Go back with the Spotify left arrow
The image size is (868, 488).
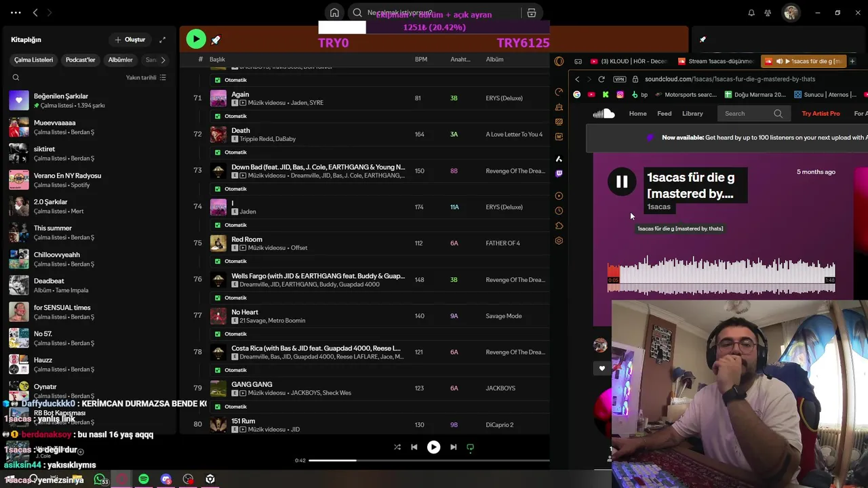click(35, 12)
